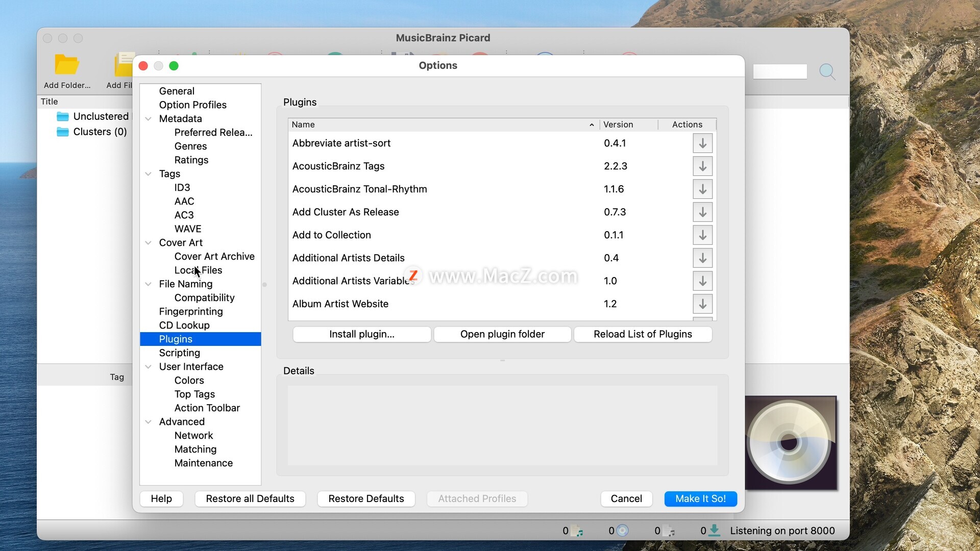The width and height of the screenshot is (980, 551).
Task: Install the Abbreviate artist-sort plugin via download arrow
Action: [x=702, y=143]
